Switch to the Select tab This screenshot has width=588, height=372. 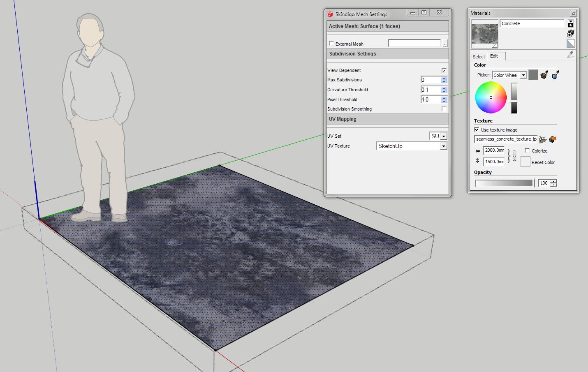click(479, 57)
